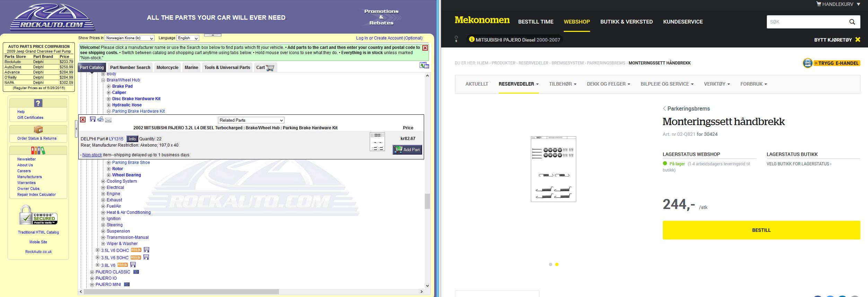Click the catalog scroll-down arrow

coord(427,286)
